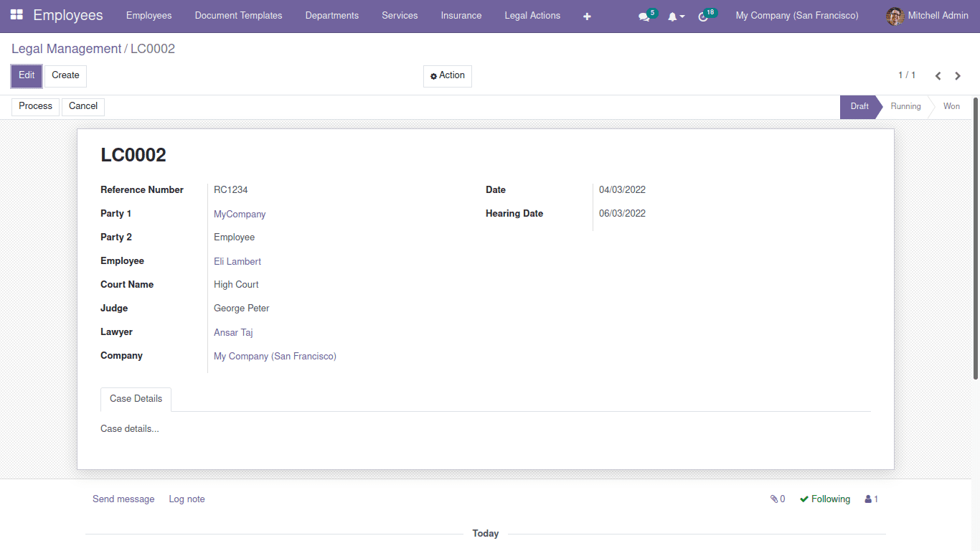Open the messaging icon with 5 unread
Viewport: 980px width, 551px height.
coord(644,15)
